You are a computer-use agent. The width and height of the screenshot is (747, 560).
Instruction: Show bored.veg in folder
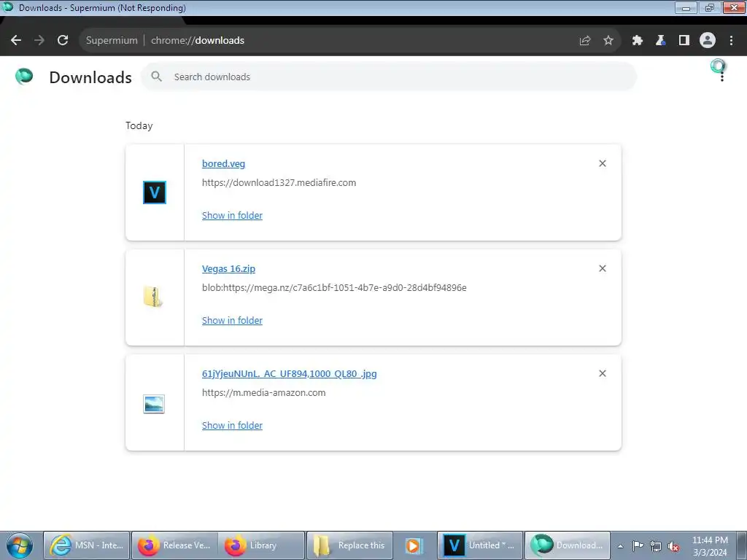coord(232,215)
